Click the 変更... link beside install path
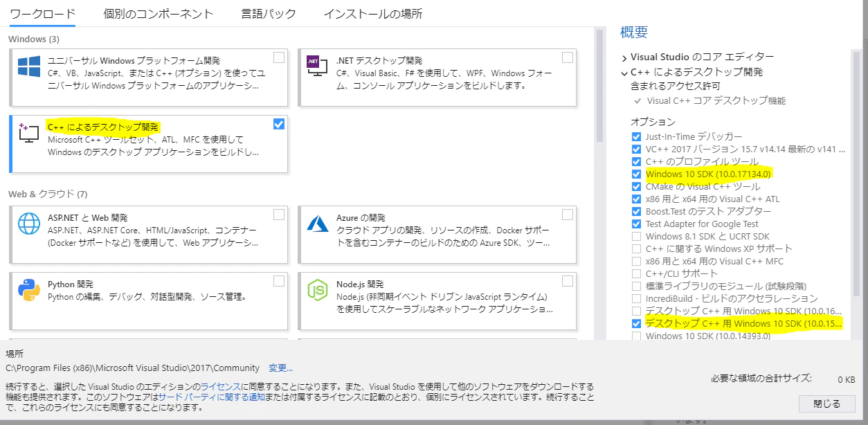The width and height of the screenshot is (868, 425). pos(281,368)
